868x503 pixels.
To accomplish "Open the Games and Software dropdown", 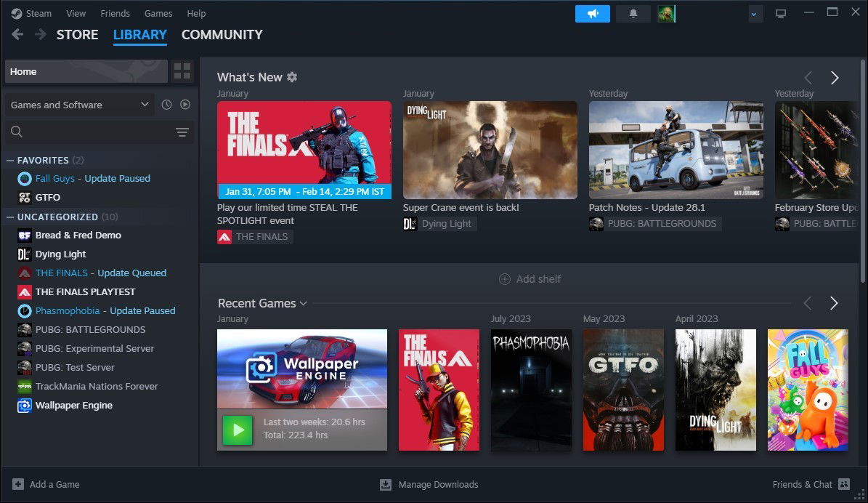I will [78, 105].
